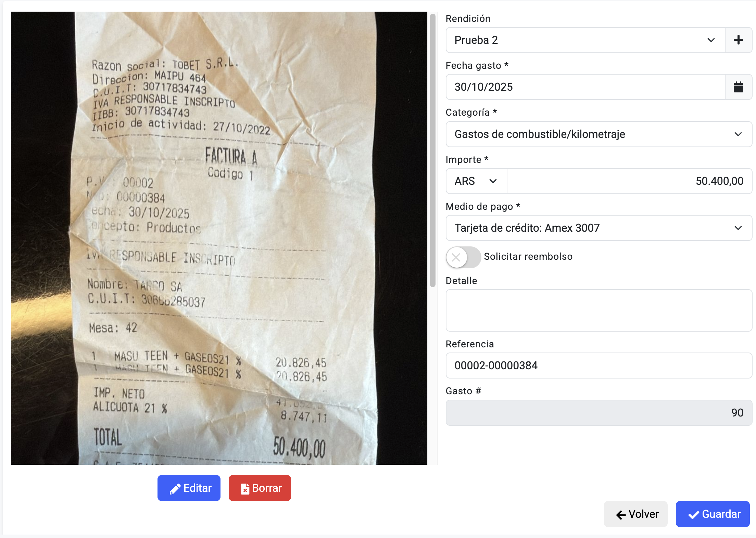Image resolution: width=756 pixels, height=538 pixels.
Task: Click the back arrow icon on Volver
Action: click(621, 515)
